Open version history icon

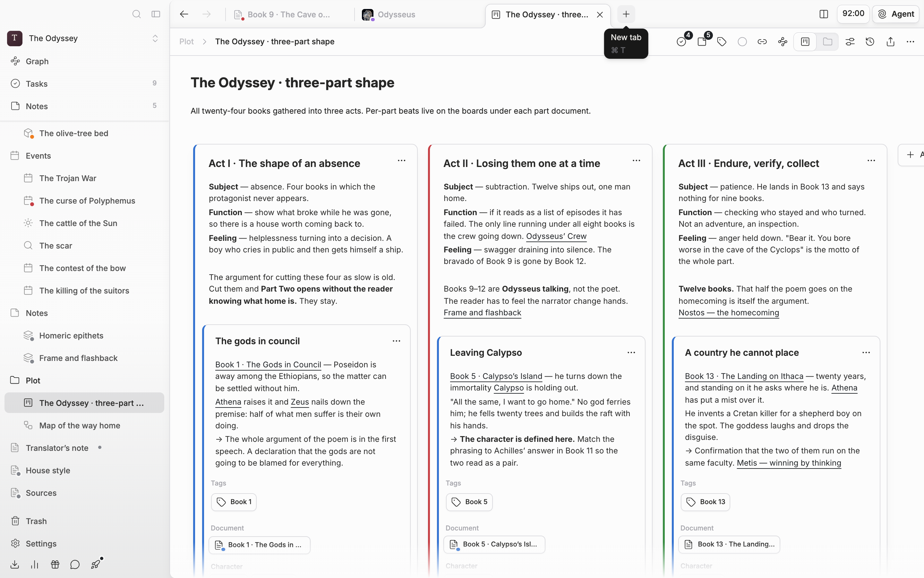tap(870, 42)
